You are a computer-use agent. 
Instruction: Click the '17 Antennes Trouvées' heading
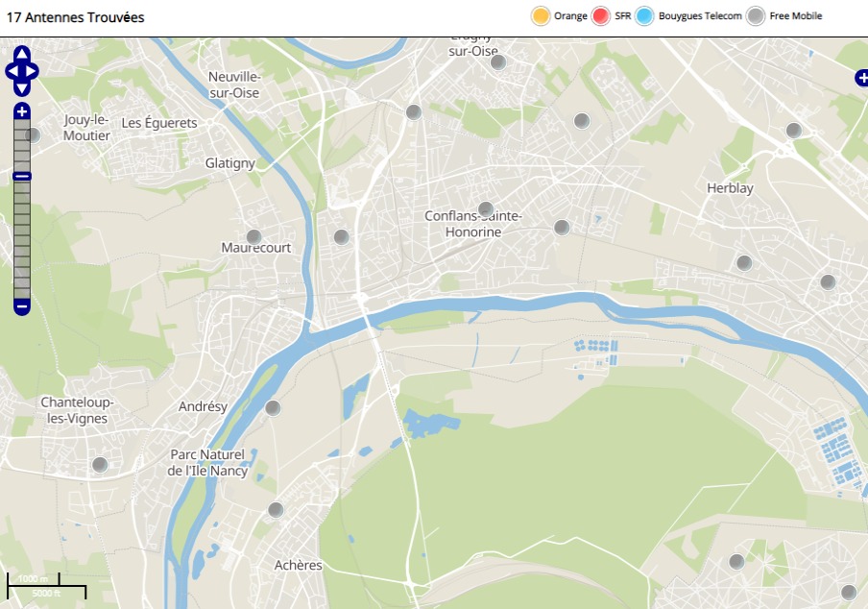point(75,17)
